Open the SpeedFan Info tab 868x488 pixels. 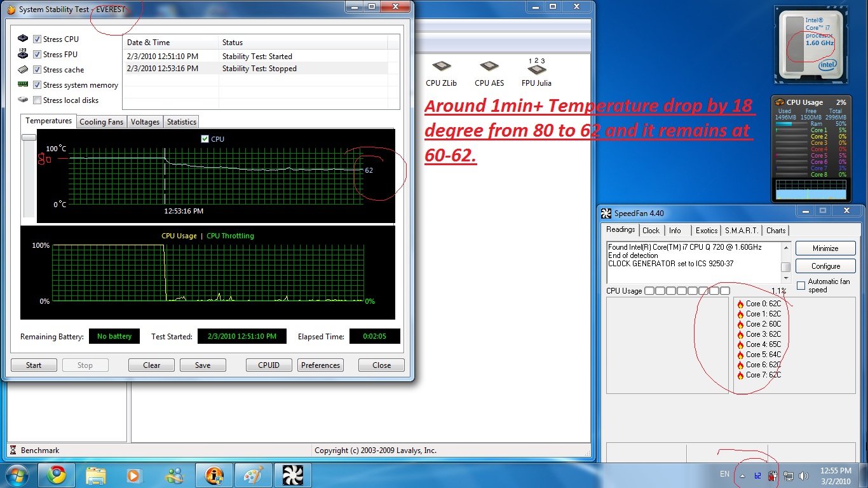(x=675, y=230)
